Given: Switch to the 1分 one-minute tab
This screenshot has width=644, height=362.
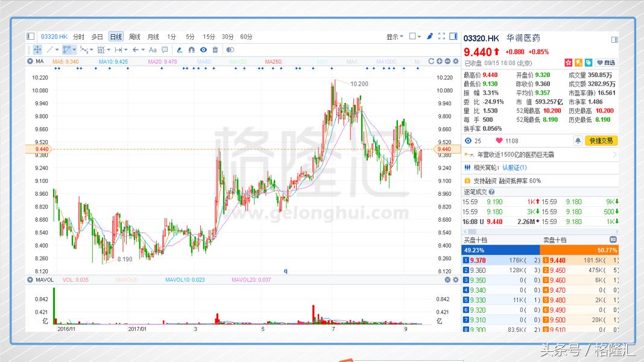Looking at the screenshot, I should pyautogui.click(x=171, y=37).
